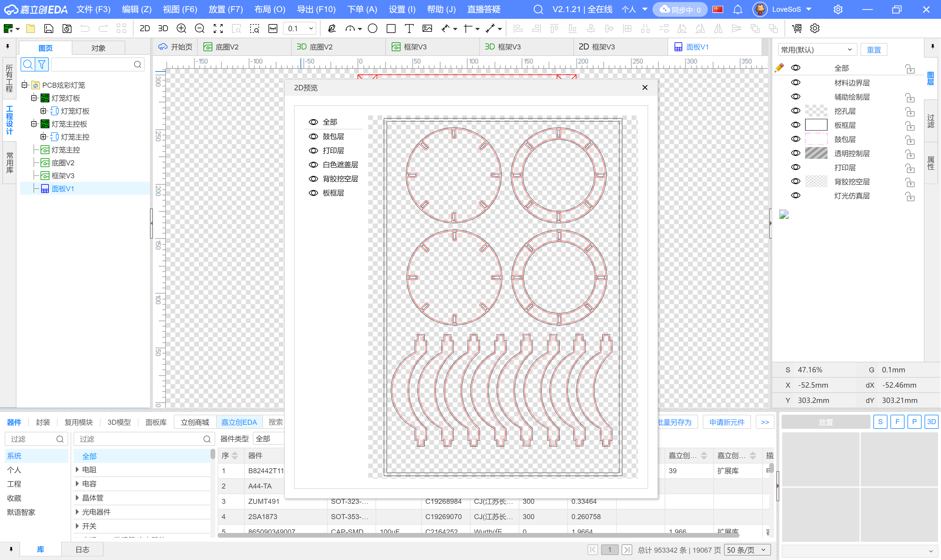This screenshot has height=560, width=941.
Task: Click the 申请新元件 button
Action: 727,422
